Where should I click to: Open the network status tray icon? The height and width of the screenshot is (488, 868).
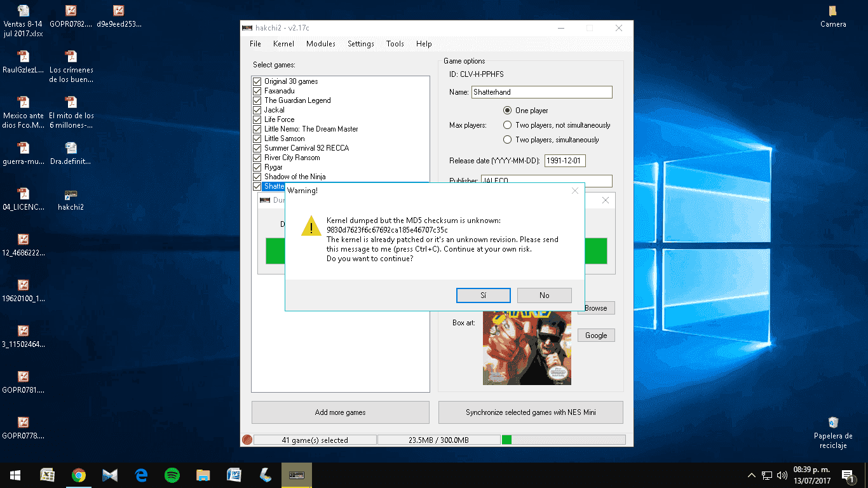coord(767,475)
